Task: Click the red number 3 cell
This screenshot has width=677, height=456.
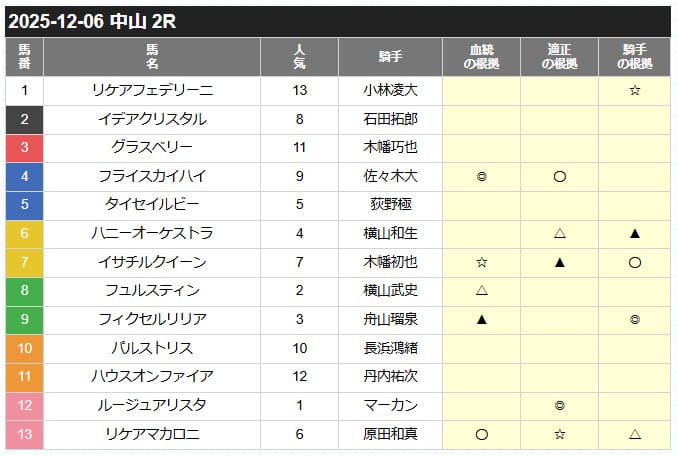Action: point(24,148)
